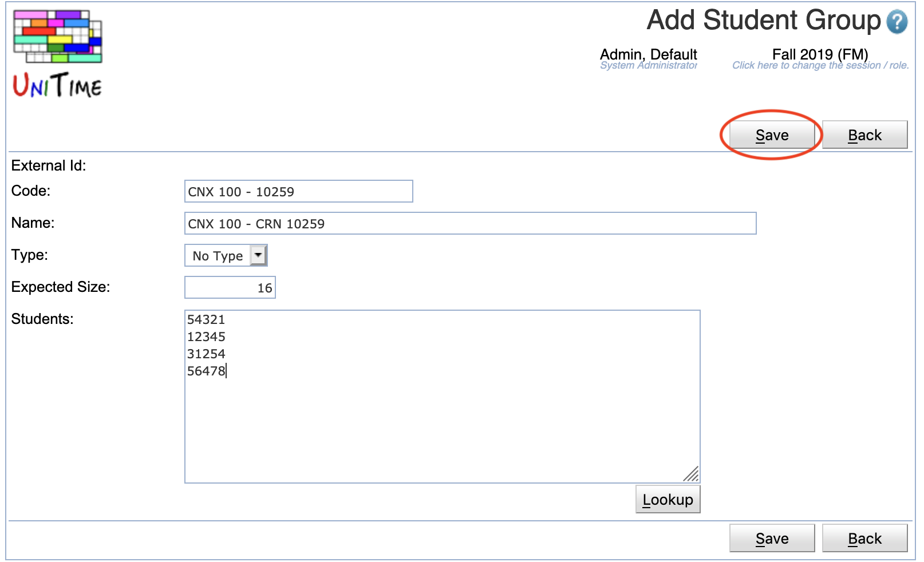Image resolution: width=924 pixels, height=562 pixels.
Task: Click the student ID 12345 line
Action: 206,337
